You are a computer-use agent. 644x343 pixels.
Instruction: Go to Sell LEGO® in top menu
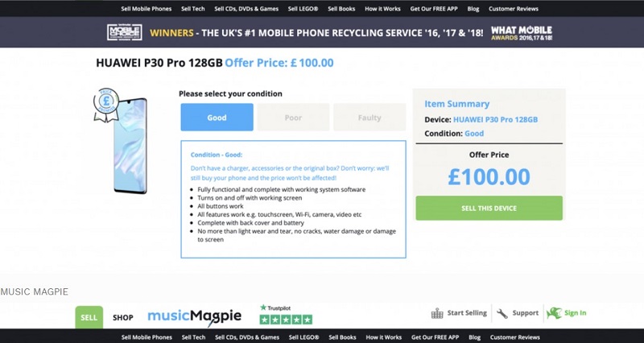[303, 9]
